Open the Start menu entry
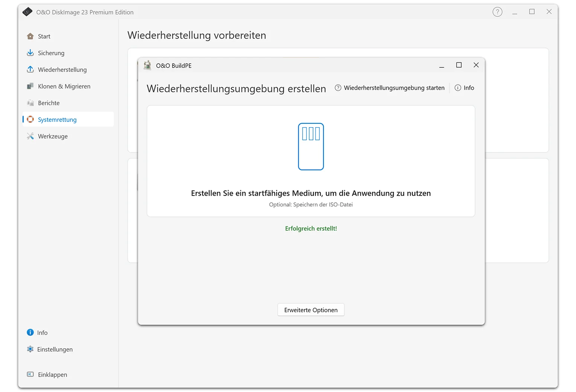Image resolution: width=576 pixels, height=392 pixels. (68, 36)
